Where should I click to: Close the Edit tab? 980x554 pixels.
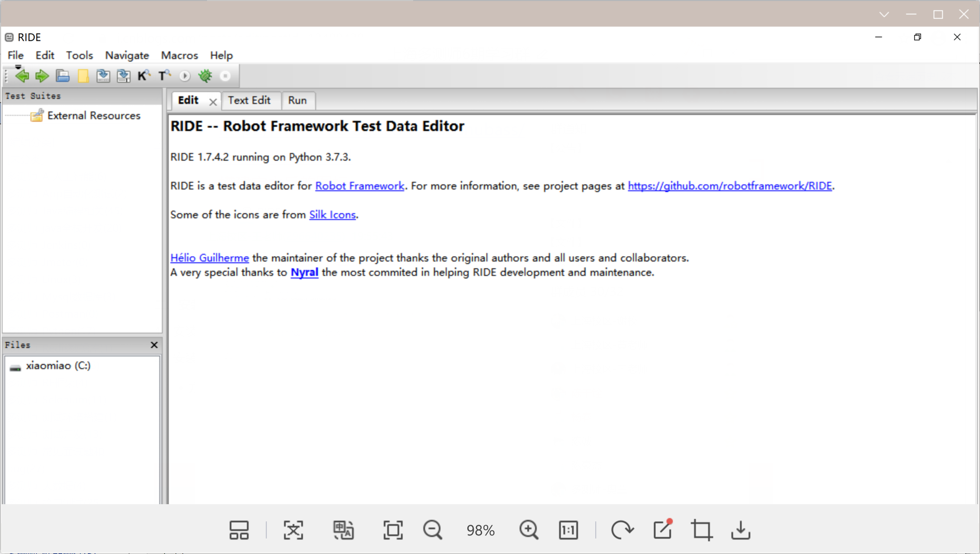213,102
